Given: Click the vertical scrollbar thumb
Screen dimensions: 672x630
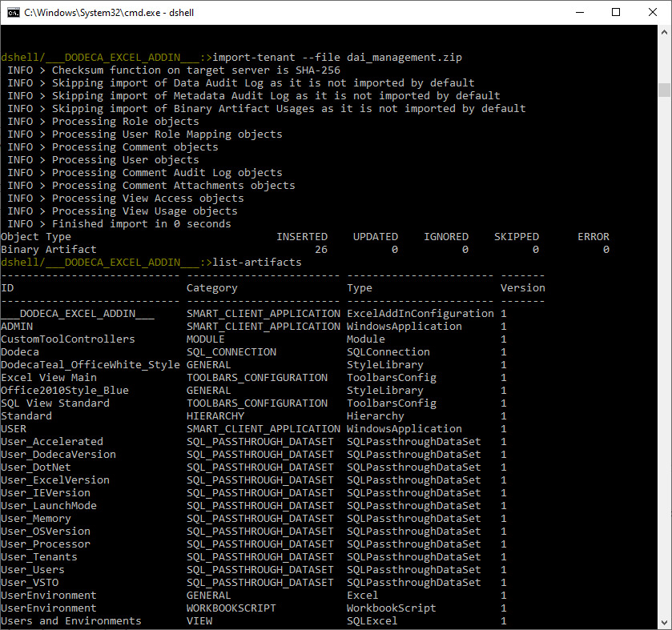Looking at the screenshot, I should coord(664,90).
